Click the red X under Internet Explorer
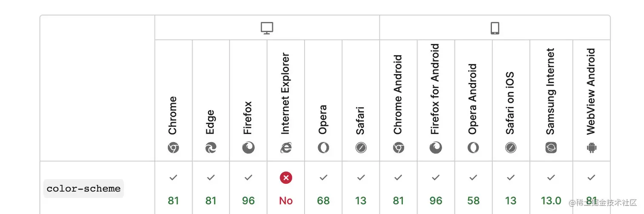This screenshot has width=644, height=214. pos(286,178)
